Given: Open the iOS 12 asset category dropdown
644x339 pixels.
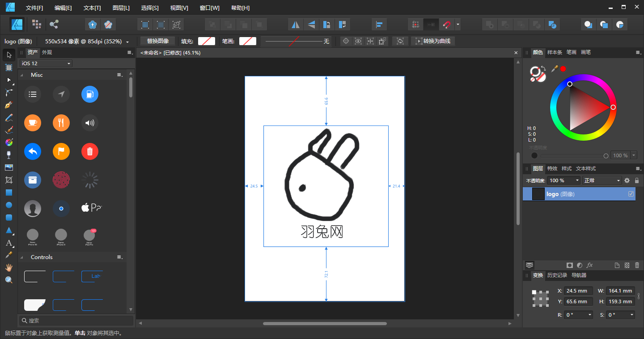Looking at the screenshot, I should pyautogui.click(x=46, y=63).
